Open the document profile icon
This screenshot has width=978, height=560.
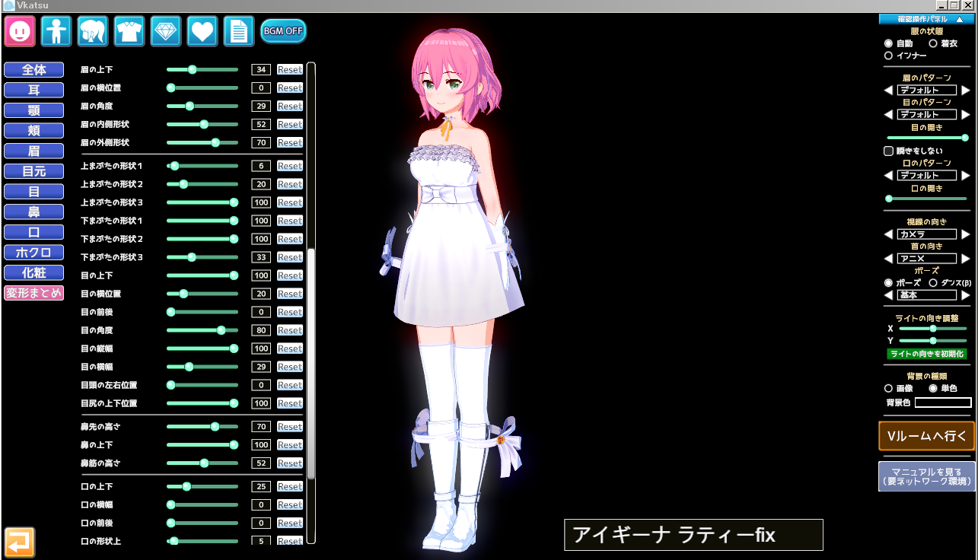coord(238,31)
